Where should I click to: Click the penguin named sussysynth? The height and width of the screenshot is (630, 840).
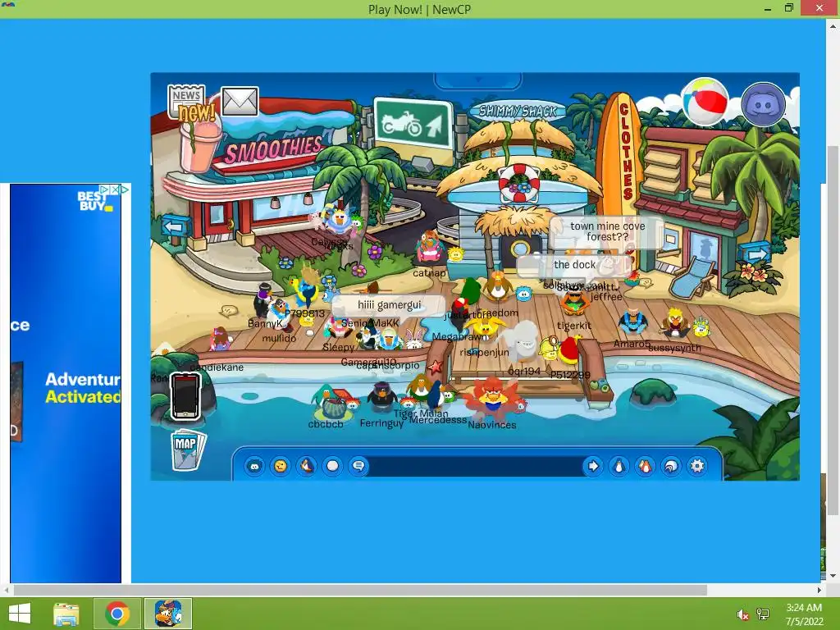click(x=675, y=323)
